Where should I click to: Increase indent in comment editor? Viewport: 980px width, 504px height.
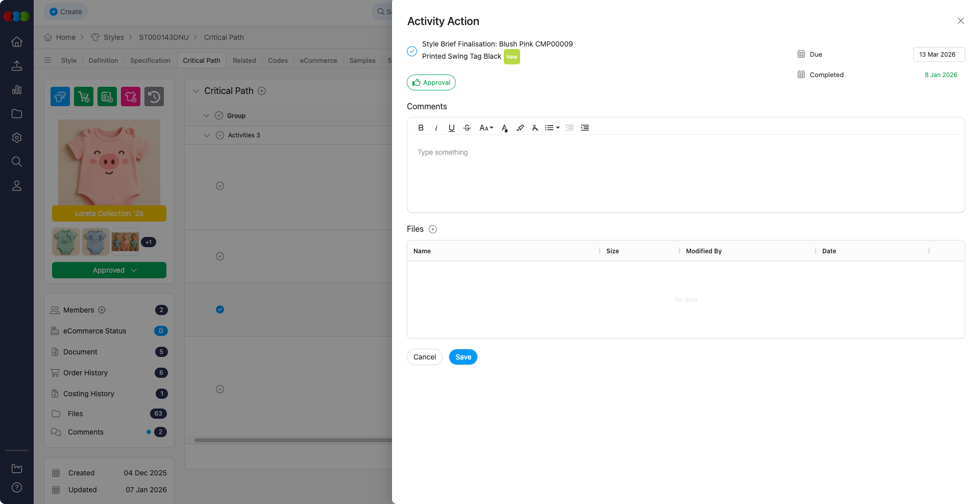pyautogui.click(x=585, y=128)
